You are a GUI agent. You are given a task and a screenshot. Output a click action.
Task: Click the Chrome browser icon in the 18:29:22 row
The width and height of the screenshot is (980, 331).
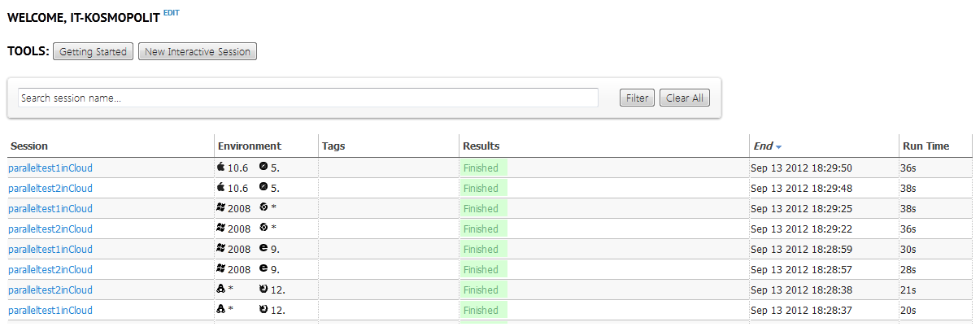264,229
